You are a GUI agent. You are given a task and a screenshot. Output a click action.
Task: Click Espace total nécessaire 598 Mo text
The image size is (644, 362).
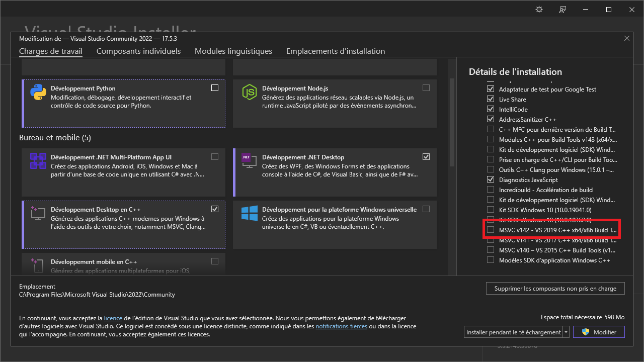(x=583, y=317)
